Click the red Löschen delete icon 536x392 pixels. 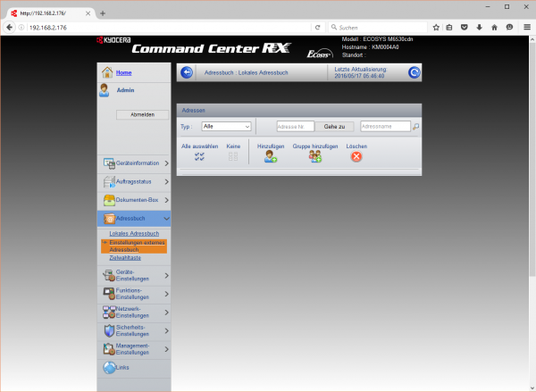[x=356, y=156]
